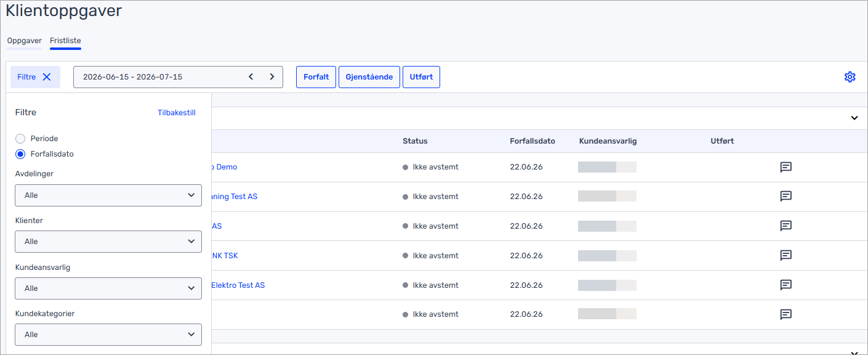
Task: Select the Periode radio button
Action: pyautogui.click(x=20, y=139)
